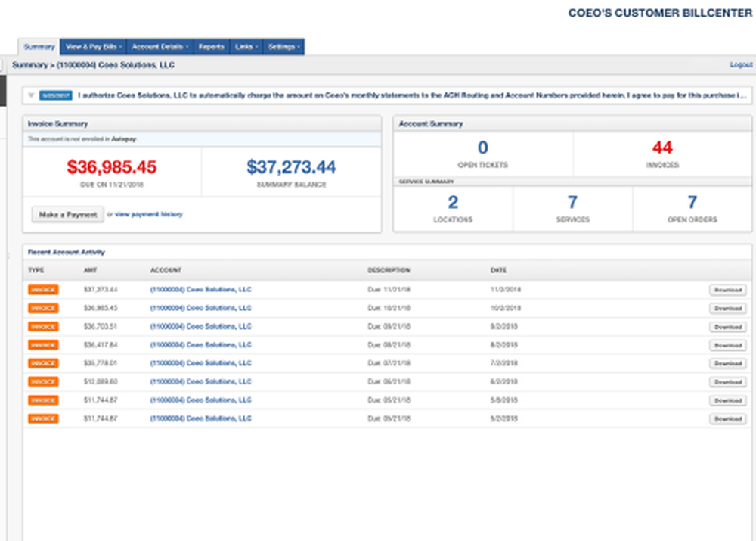The image size is (756, 541).
Task: Click the TYPE column header
Action: click(x=36, y=270)
